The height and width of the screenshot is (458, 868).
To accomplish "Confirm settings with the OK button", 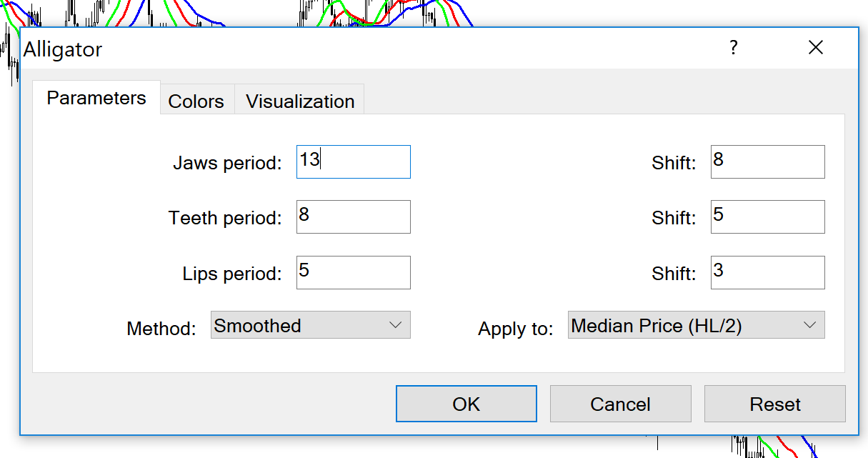I will (467, 404).
